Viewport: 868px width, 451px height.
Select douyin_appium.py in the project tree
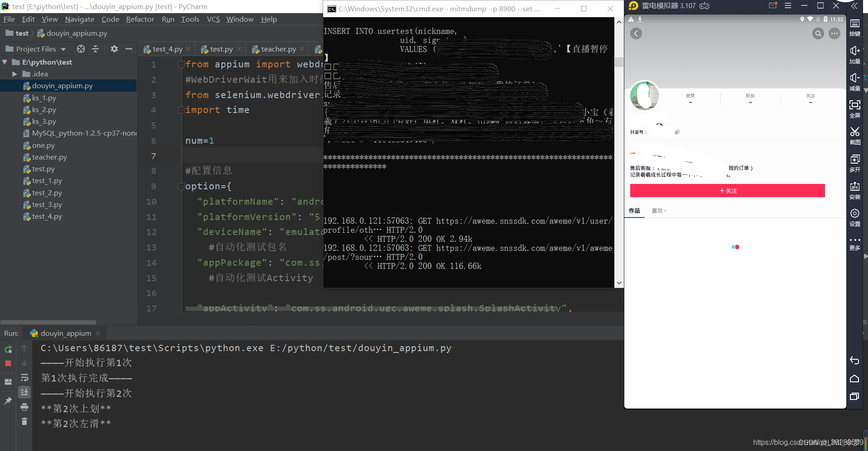pos(62,86)
